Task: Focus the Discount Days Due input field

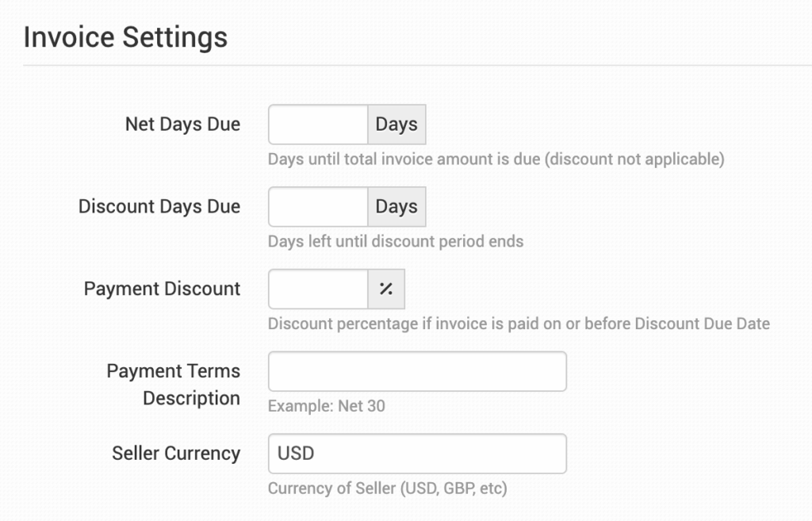Action: [x=318, y=207]
